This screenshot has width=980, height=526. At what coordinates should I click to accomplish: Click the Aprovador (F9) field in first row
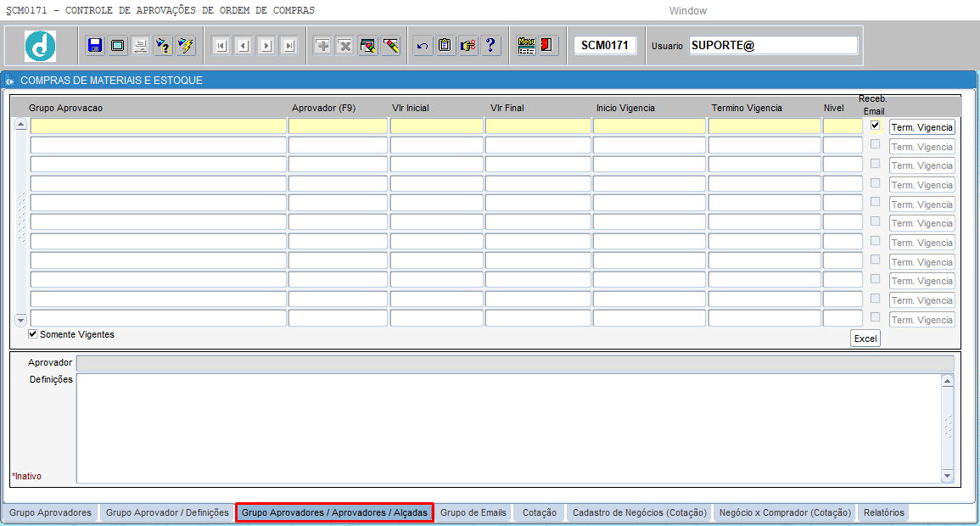[x=338, y=126]
